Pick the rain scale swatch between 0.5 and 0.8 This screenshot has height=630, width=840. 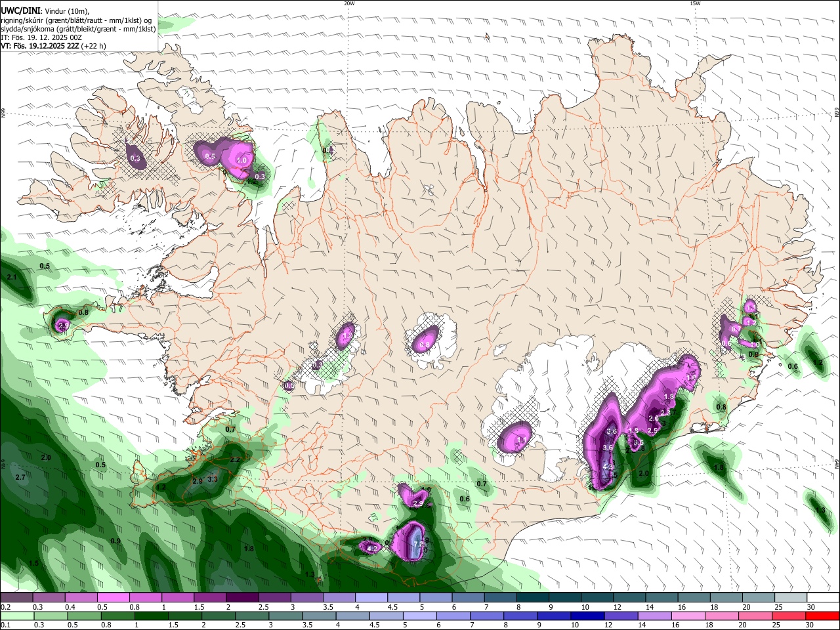tap(85, 616)
